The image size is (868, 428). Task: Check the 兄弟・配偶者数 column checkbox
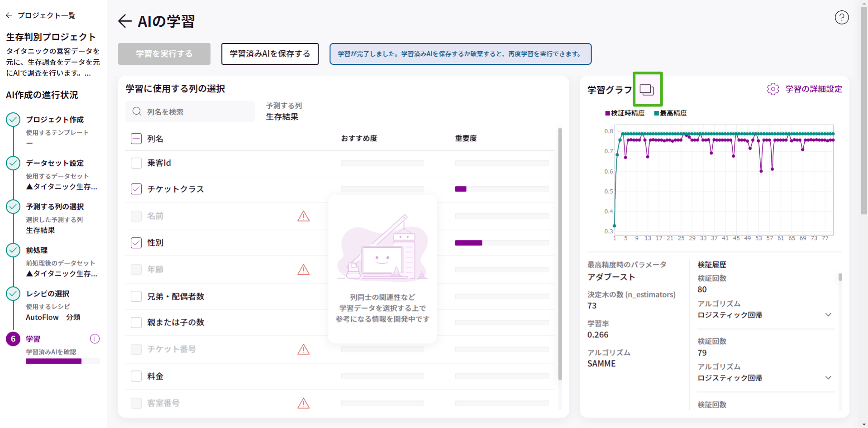(136, 296)
